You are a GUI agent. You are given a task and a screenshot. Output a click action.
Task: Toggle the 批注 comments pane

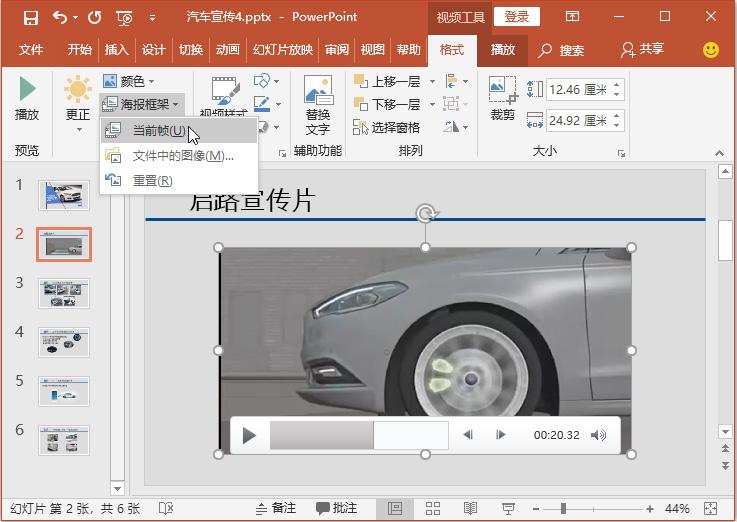[337, 508]
